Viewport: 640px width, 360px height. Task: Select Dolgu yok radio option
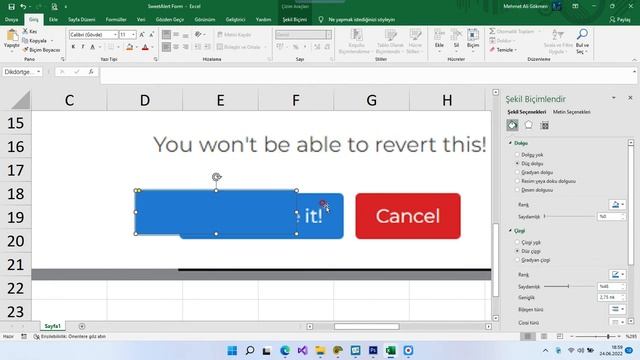(x=518, y=155)
